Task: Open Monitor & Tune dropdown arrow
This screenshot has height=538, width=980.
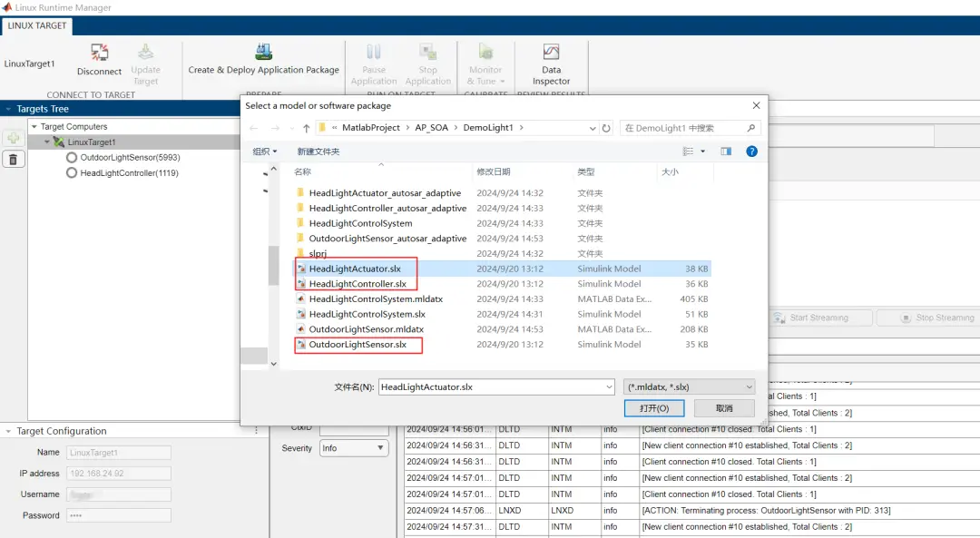Action: pyautogui.click(x=502, y=82)
